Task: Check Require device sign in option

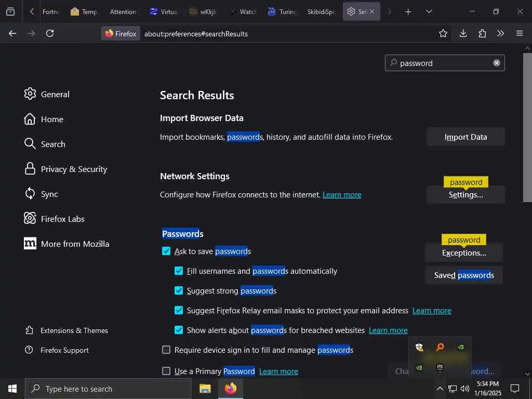Action: [166, 350]
